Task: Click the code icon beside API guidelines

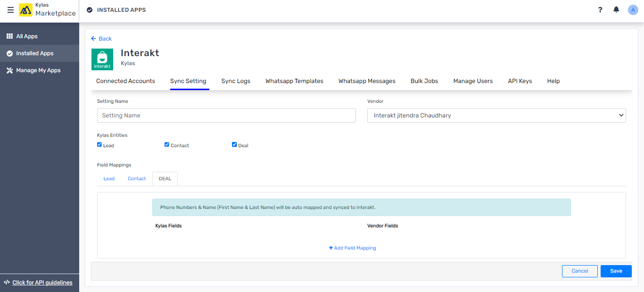Action: 7,283
